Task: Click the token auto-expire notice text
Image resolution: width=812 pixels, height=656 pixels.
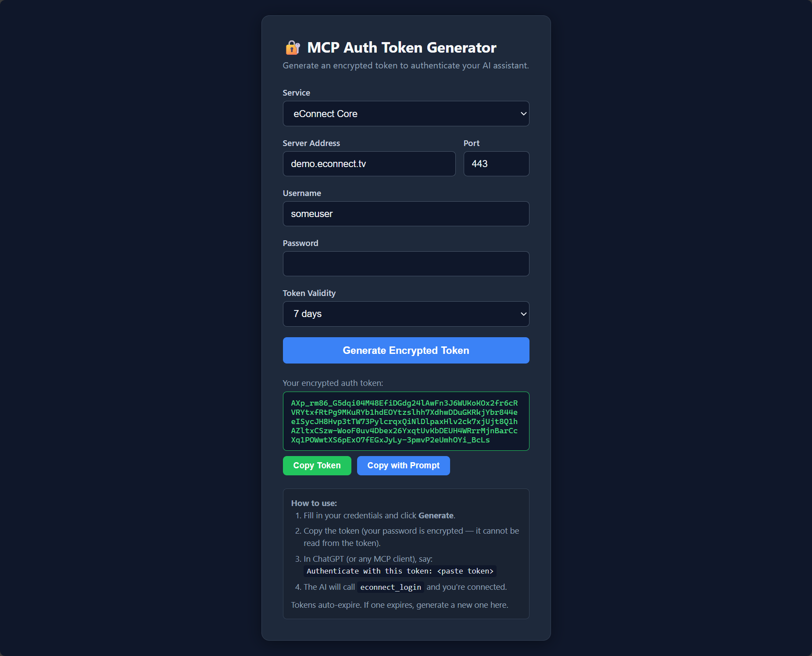Action: [x=399, y=605]
